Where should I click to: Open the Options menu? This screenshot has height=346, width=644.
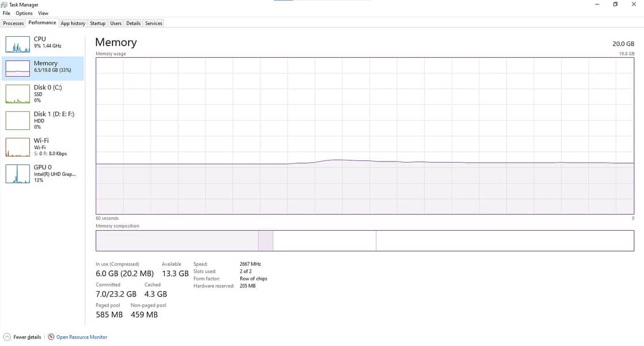(x=24, y=13)
